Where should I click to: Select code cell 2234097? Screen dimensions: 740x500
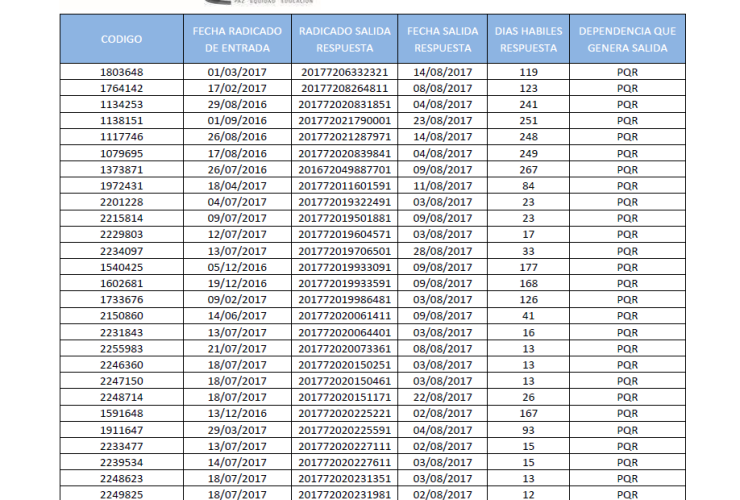coord(121,251)
